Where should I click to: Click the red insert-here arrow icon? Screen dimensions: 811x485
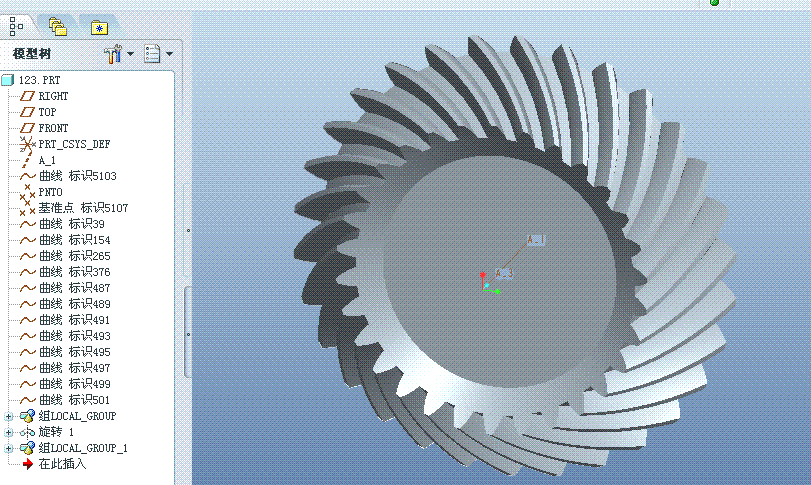point(28,464)
